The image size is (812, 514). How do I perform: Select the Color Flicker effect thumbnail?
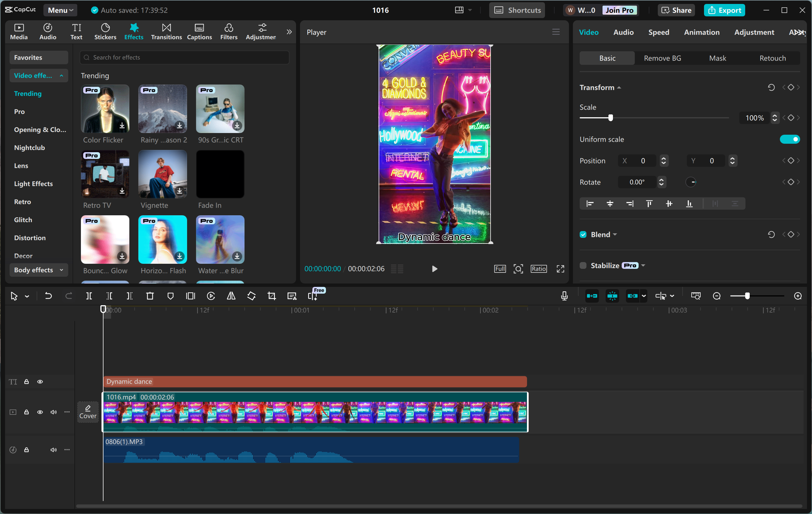[x=105, y=108]
